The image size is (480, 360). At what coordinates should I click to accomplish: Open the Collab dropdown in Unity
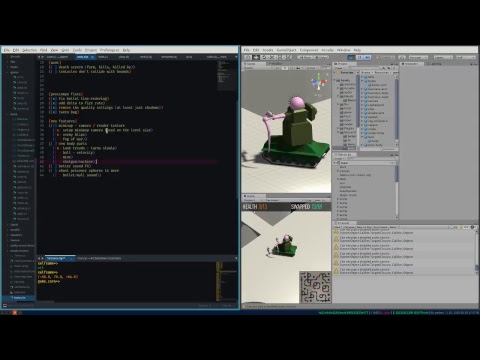click(x=387, y=57)
